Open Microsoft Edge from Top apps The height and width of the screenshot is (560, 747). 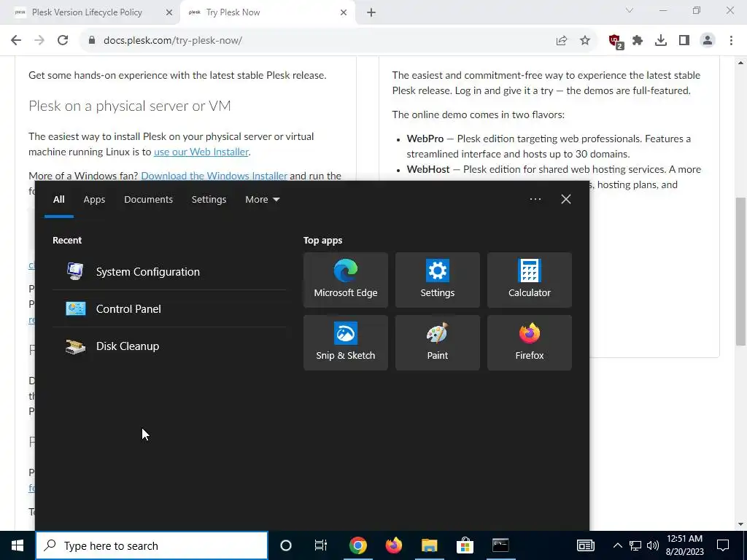click(x=345, y=280)
